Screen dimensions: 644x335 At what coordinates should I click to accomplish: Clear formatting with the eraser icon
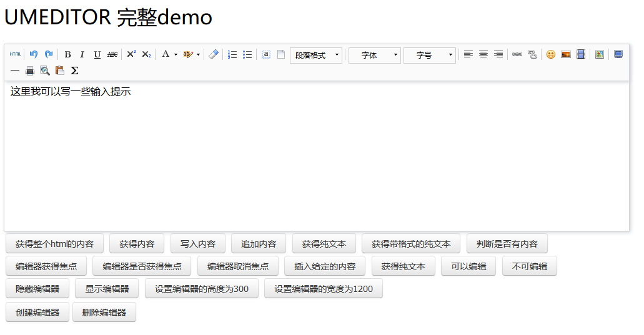(214, 54)
